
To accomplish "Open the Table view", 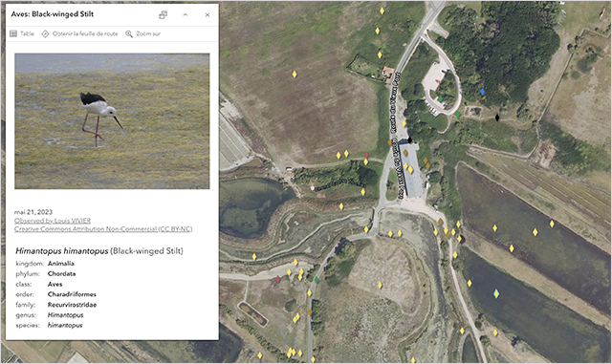I will (x=22, y=34).
